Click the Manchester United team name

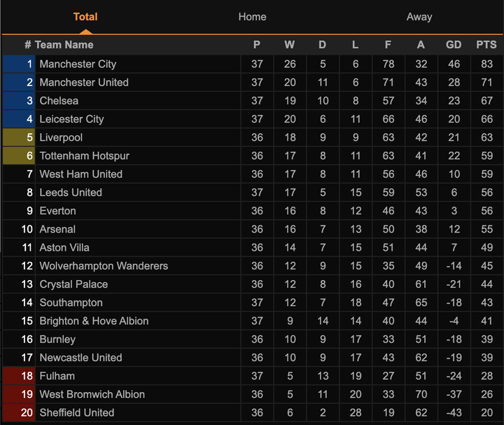[84, 82]
